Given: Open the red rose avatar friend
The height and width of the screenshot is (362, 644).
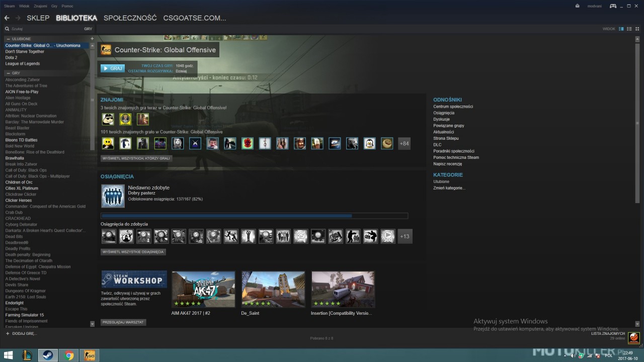Looking at the screenshot, I should tap(247, 143).
